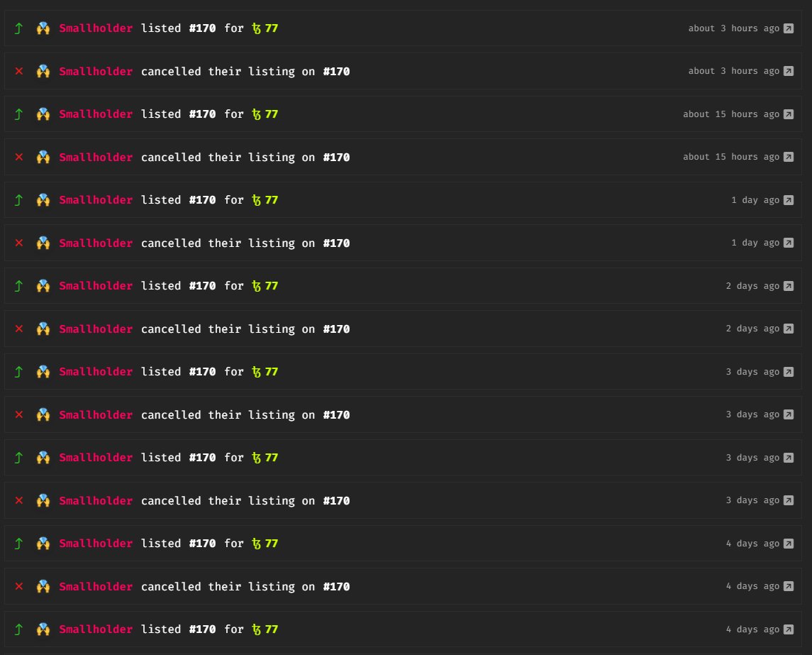Click the red X icon on the 4-days-ago cancellation row

pos(18,586)
